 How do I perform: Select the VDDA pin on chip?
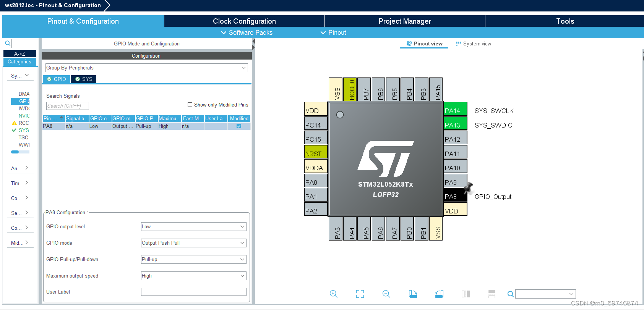[316, 166]
